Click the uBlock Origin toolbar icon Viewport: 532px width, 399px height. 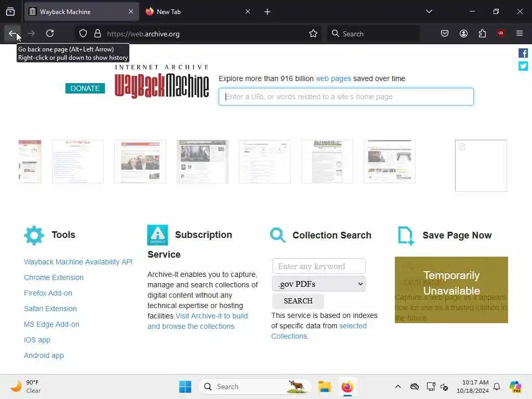501,33
